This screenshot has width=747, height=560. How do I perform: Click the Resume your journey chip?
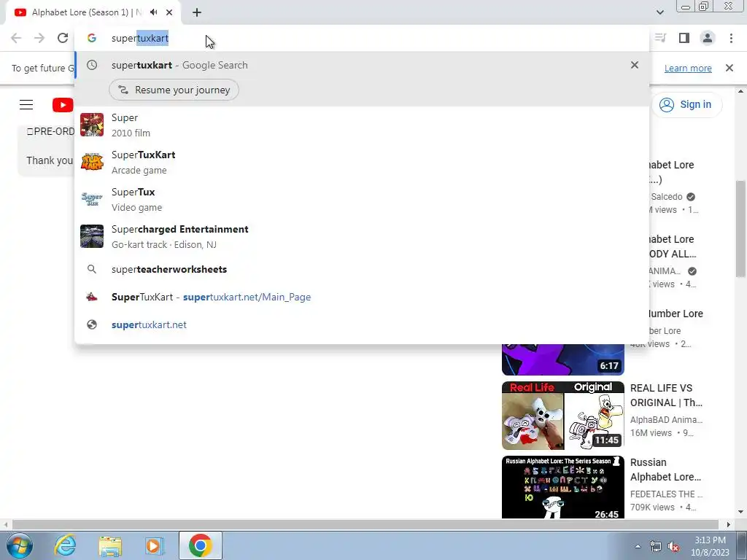174,90
